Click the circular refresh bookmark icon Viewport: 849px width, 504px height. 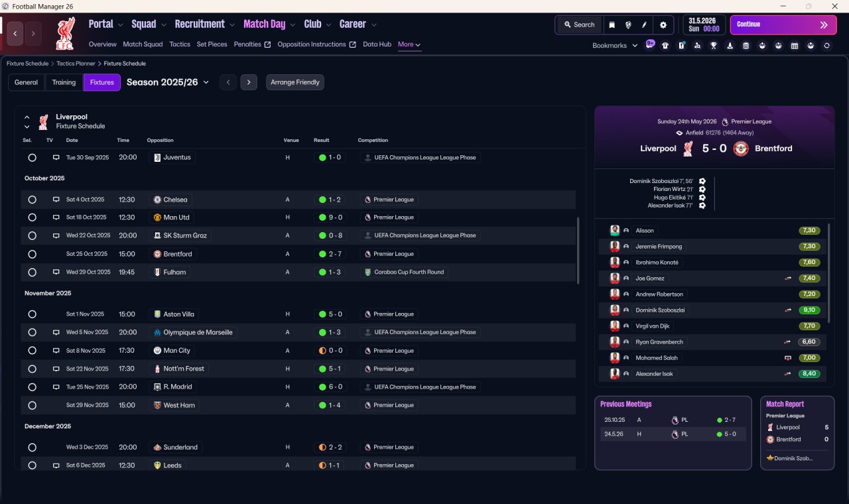(x=826, y=46)
